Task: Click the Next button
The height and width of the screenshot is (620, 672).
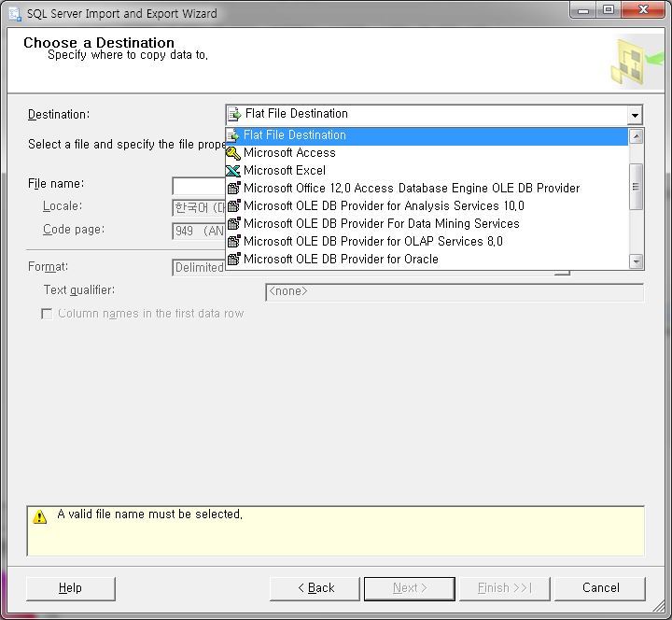Action: point(410,588)
